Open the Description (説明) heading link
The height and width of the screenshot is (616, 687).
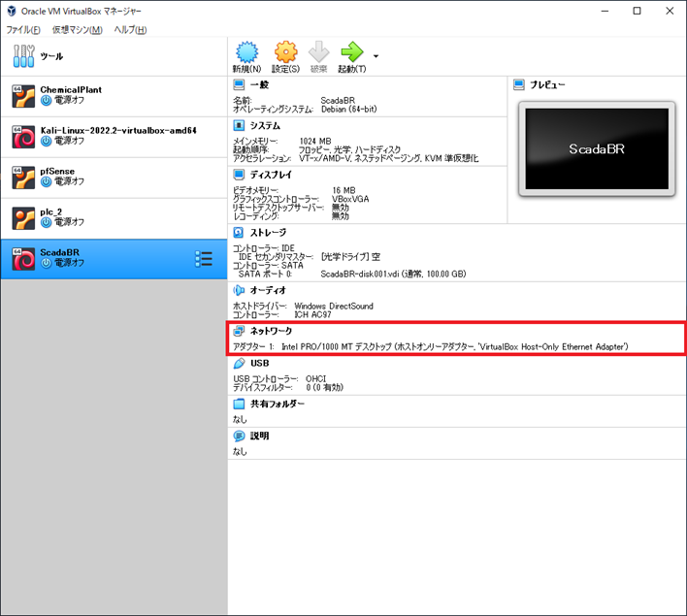coord(260,436)
